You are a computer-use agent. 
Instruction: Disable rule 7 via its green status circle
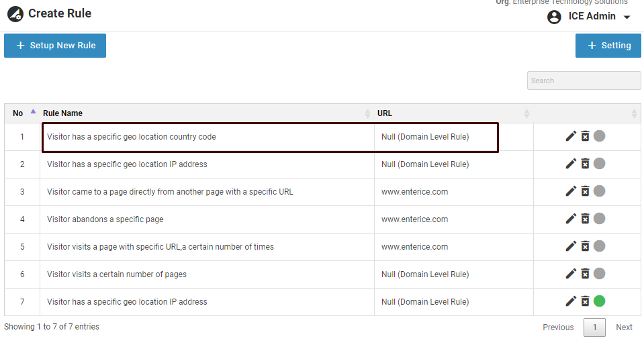point(600,301)
